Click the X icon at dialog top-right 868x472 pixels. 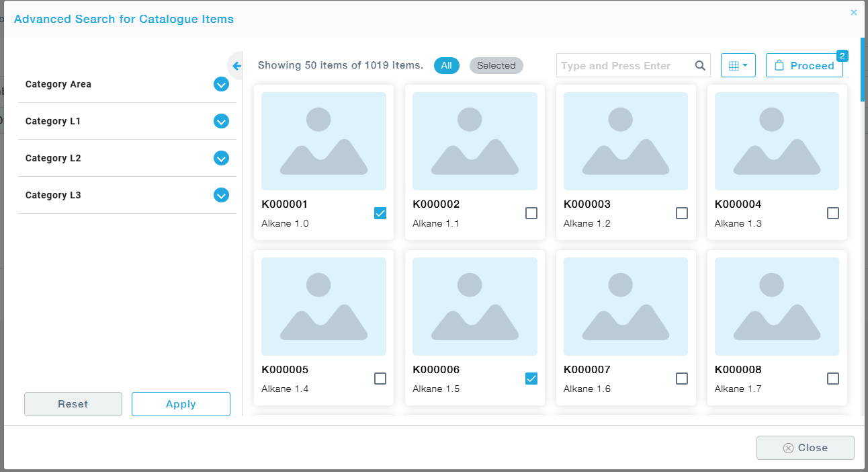[x=854, y=12]
